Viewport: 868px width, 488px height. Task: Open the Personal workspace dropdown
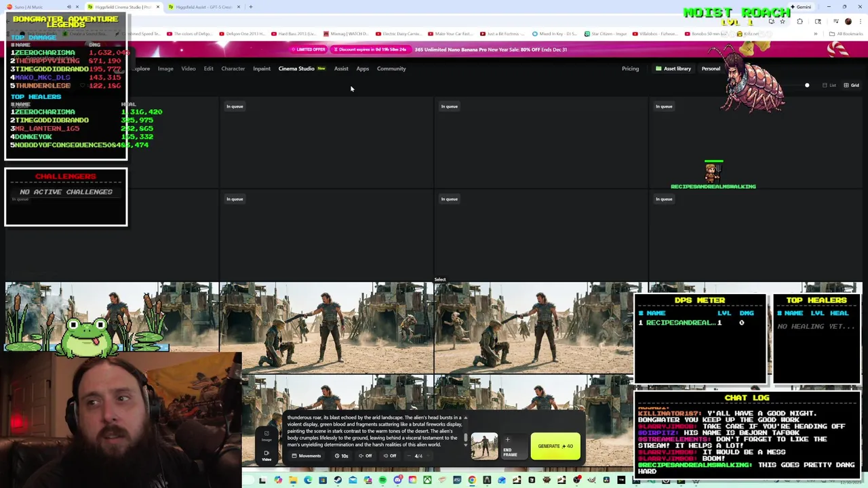[711, 68]
